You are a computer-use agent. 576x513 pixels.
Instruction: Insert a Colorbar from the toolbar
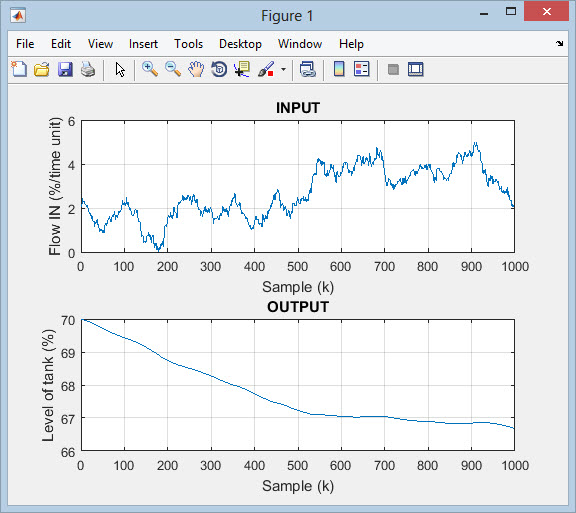[x=339, y=69]
